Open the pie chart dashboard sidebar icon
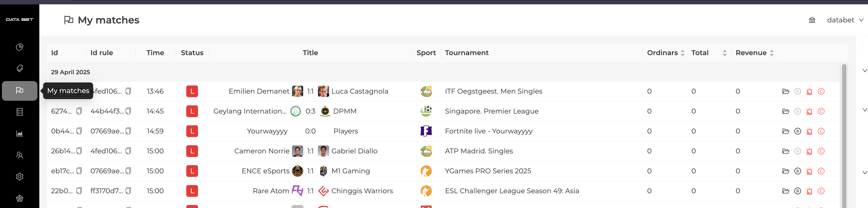 click(x=20, y=47)
